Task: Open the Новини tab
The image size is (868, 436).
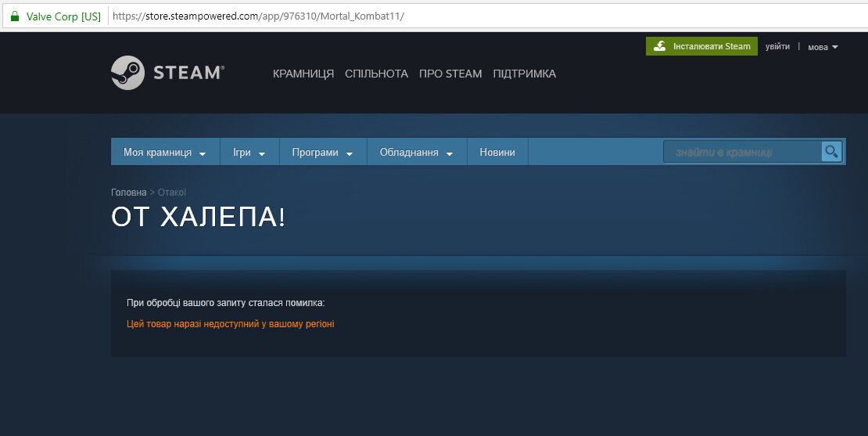Action: tap(497, 153)
